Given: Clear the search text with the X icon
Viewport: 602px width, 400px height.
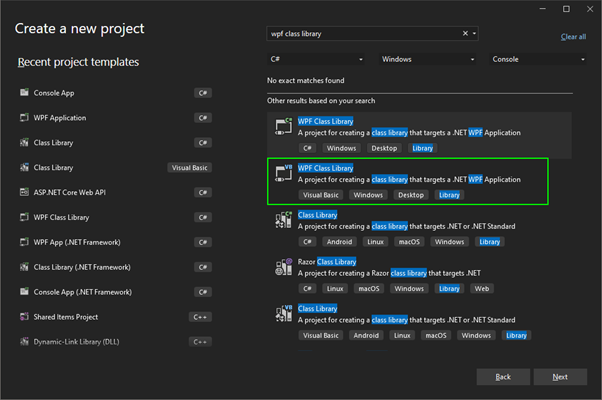Looking at the screenshot, I should pos(465,33).
